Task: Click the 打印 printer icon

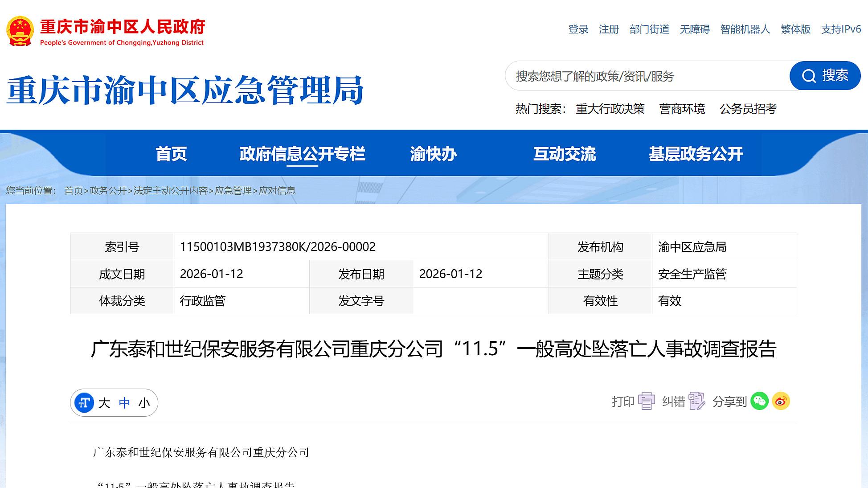Action: tap(646, 402)
